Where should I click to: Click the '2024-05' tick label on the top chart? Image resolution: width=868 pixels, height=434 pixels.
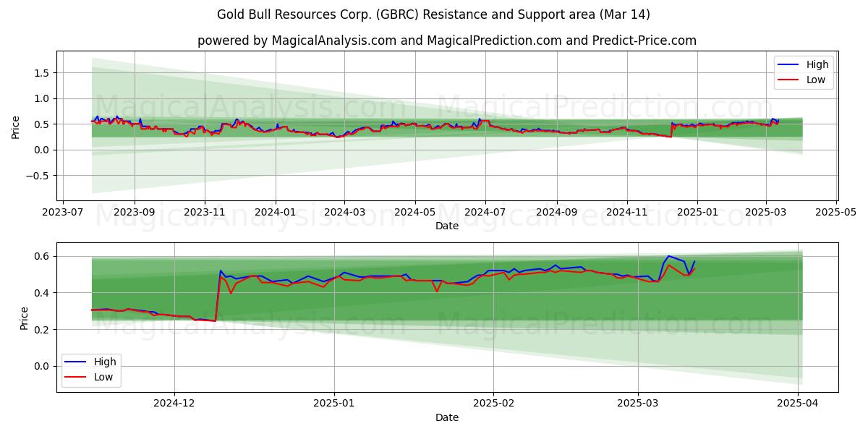414,212
